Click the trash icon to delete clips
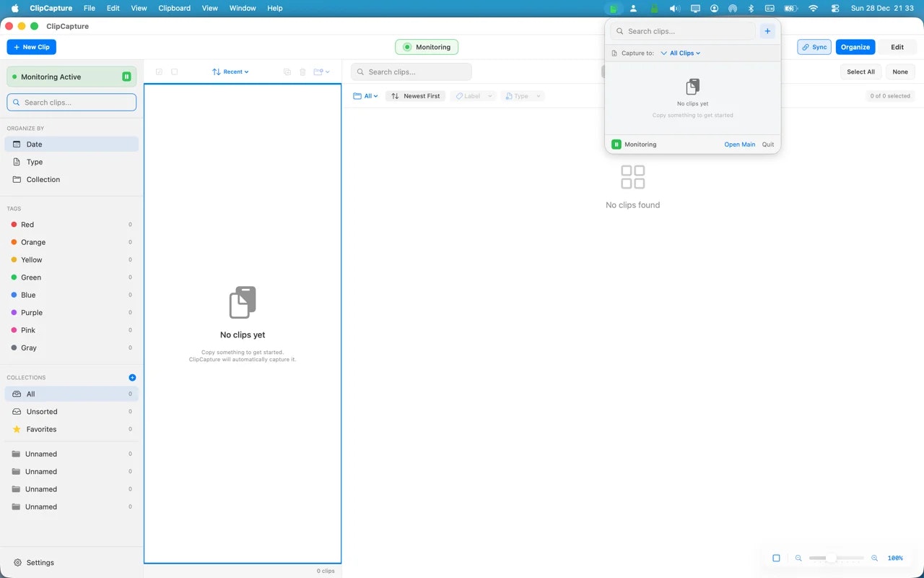This screenshot has width=924, height=578. coord(302,72)
